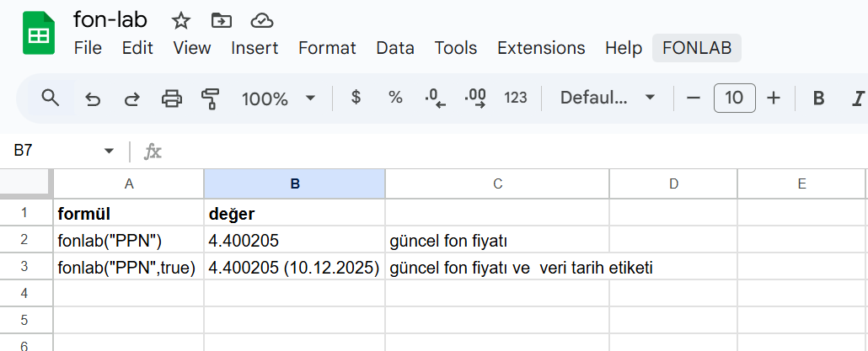Toggle bold formatting
This screenshot has height=351, width=868.
[818, 98]
